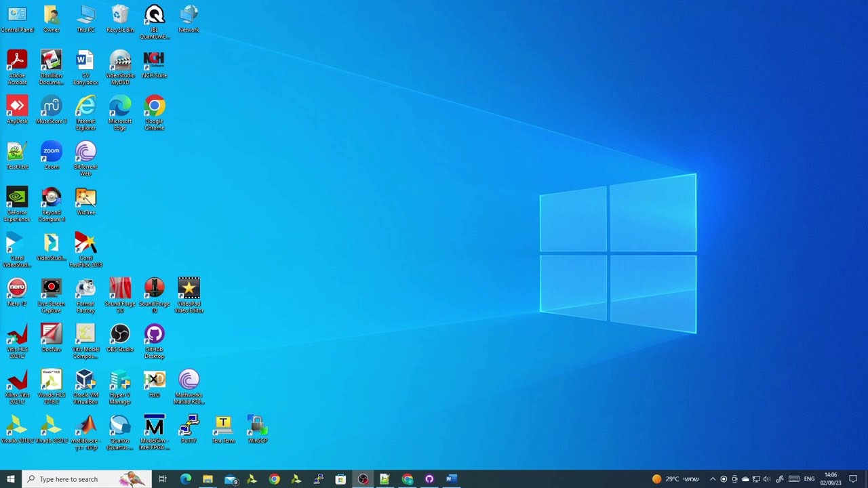868x488 pixels.
Task: Open the Owner folder on the desktop
Action: point(52,19)
